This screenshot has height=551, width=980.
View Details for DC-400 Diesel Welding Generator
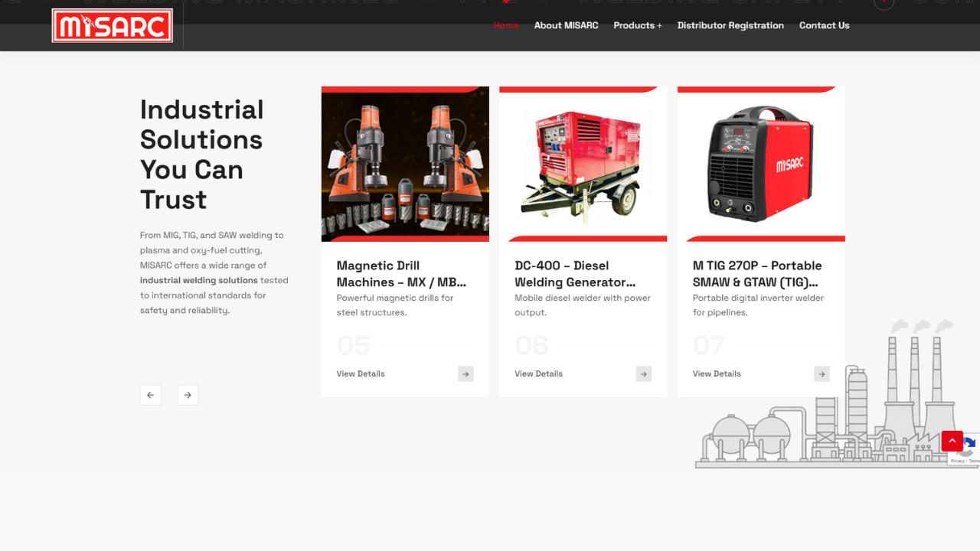pos(538,373)
